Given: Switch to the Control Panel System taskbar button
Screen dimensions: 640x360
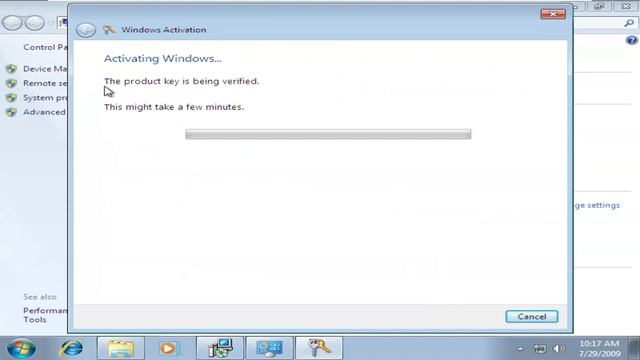Looking at the screenshot, I should point(269,349).
